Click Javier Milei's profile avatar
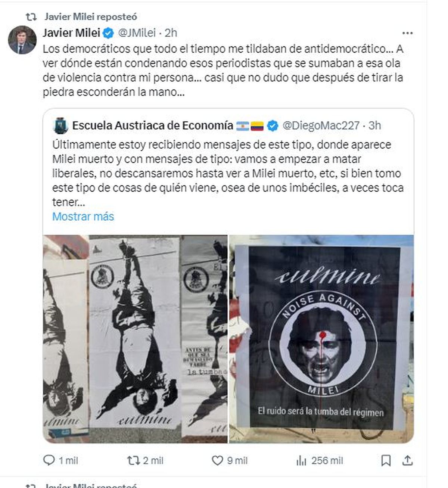The width and height of the screenshot is (448, 488). click(x=22, y=40)
